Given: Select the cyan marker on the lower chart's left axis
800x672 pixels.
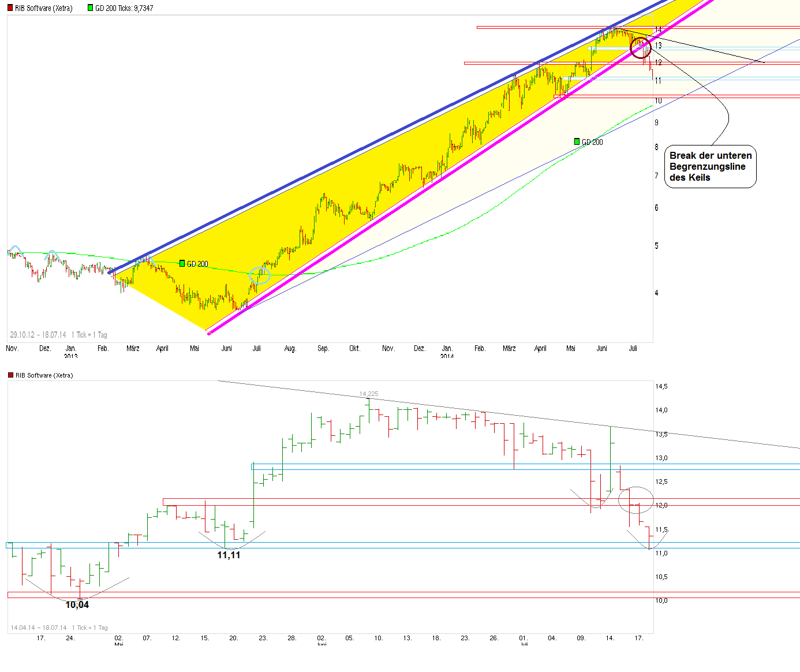Looking at the screenshot, I should (x=7, y=544).
